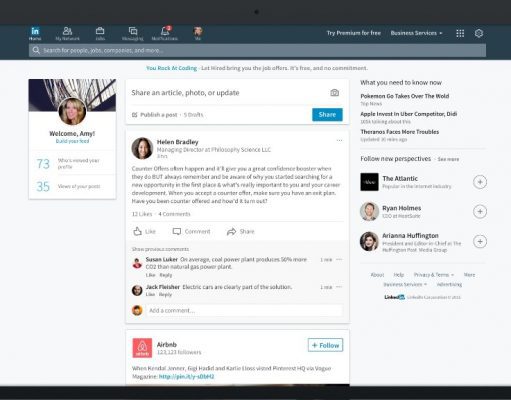Image resolution: width=511 pixels, height=400 pixels.
Task: Open the Notifications bell icon
Action: (x=165, y=31)
